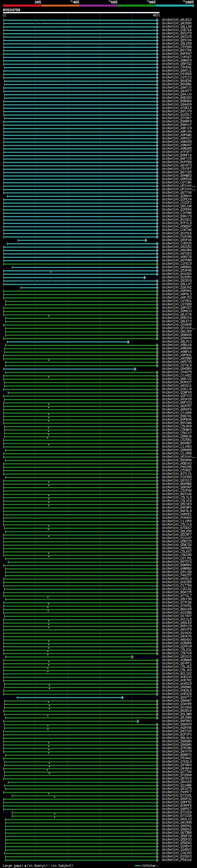Click the short cyan bar for UniRef100_Q1A7T7

pos(70,697)
